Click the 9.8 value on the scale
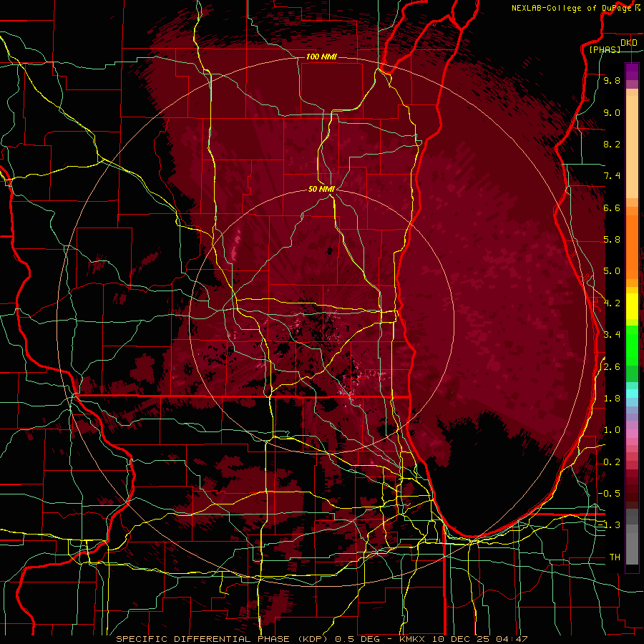The height and width of the screenshot is (644, 644). (x=612, y=80)
